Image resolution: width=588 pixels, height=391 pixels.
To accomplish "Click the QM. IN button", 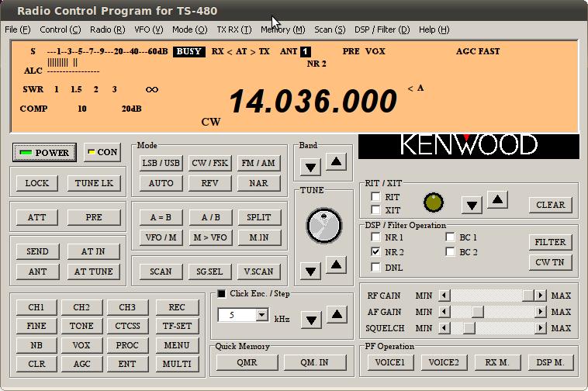I will (x=314, y=362).
